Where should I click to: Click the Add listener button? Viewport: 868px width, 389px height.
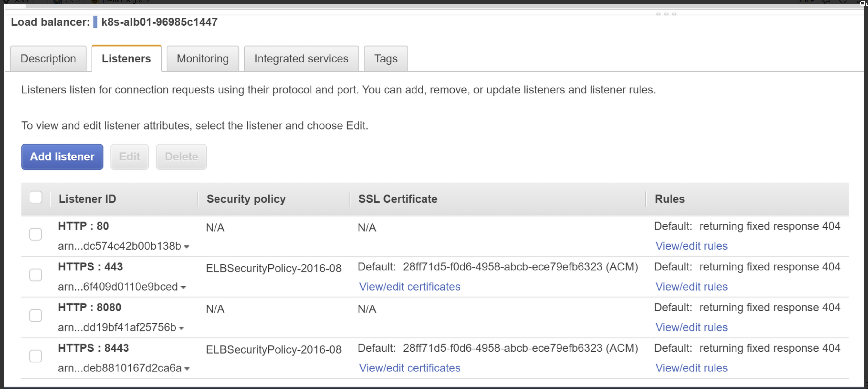[x=62, y=157]
